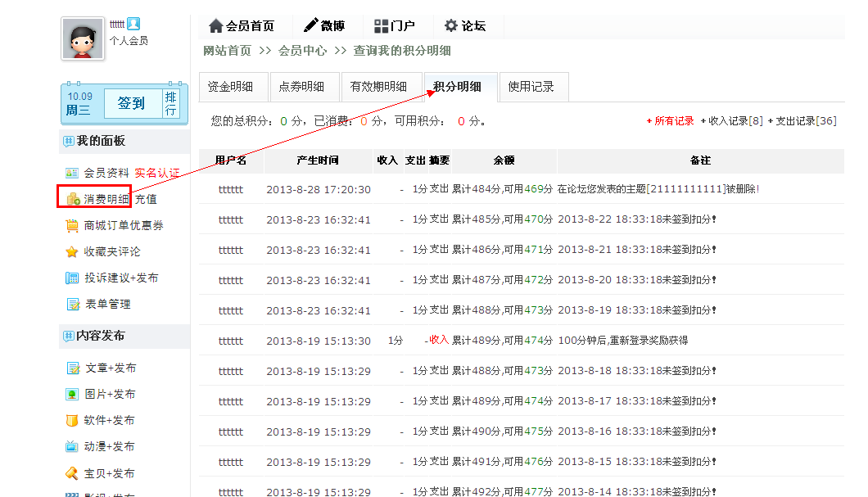Collapse the 内容发布 section header

point(68,337)
